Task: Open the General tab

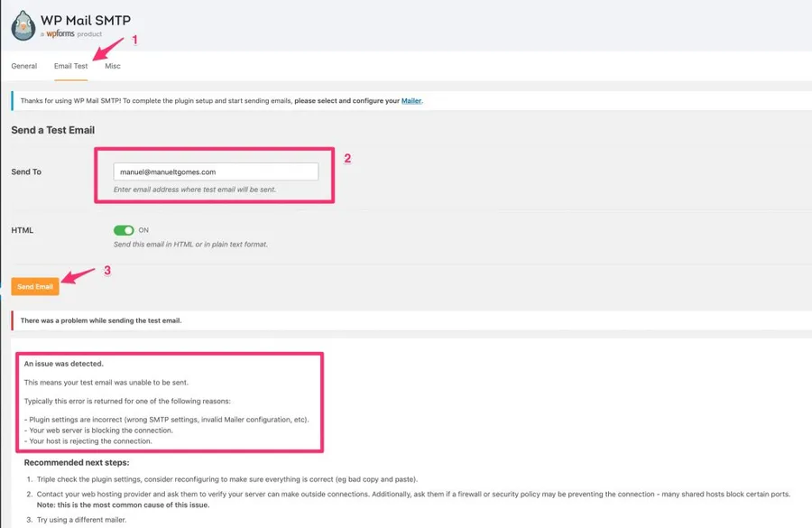Action: point(24,66)
